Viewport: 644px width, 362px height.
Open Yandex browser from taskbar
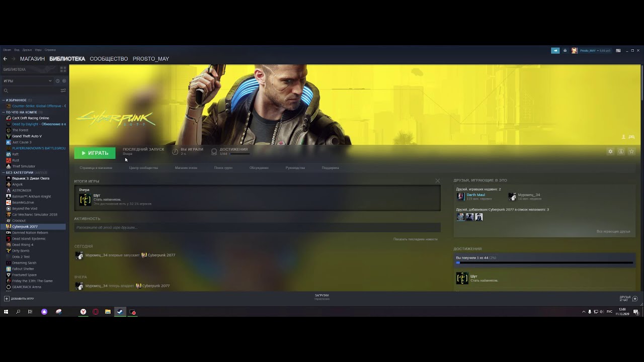click(x=83, y=312)
